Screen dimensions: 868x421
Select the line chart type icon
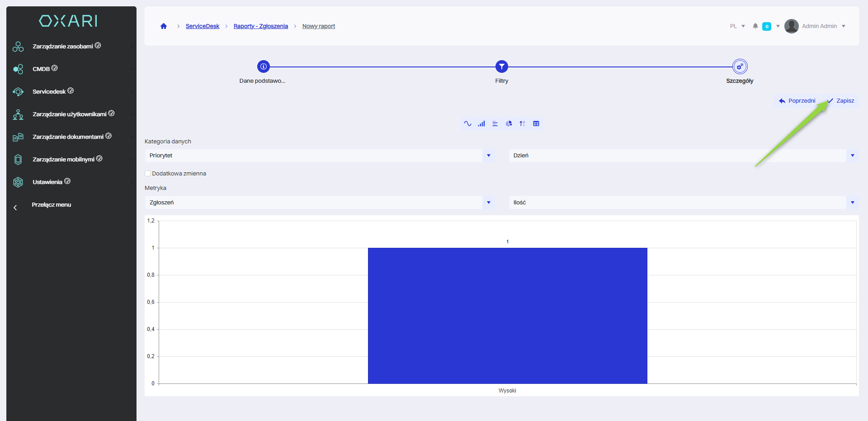click(467, 123)
